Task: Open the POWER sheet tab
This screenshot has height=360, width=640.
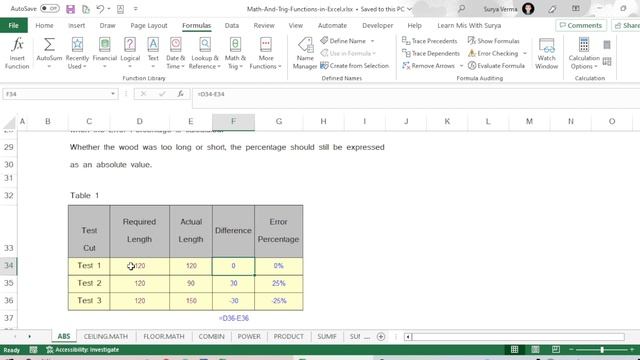Action: [249, 337]
